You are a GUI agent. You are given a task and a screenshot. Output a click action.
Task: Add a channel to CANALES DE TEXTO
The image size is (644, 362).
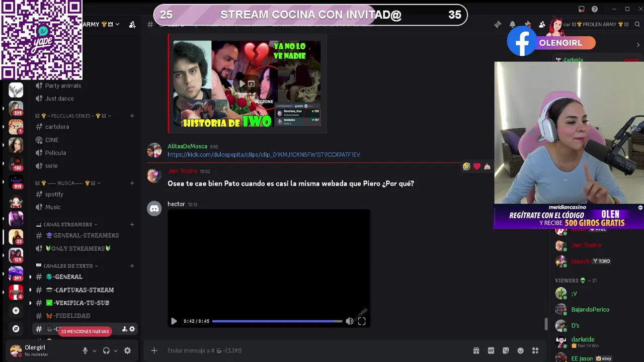pos(132,265)
